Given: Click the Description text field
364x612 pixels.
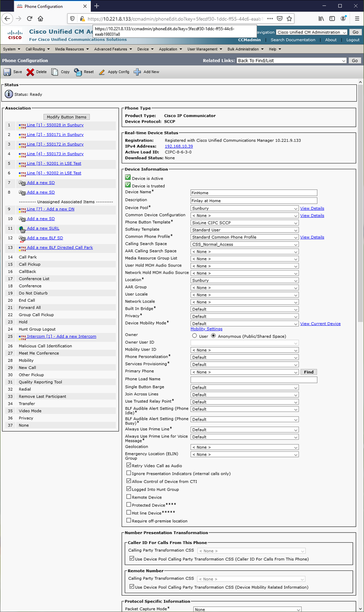Looking at the screenshot, I should 254,201.
